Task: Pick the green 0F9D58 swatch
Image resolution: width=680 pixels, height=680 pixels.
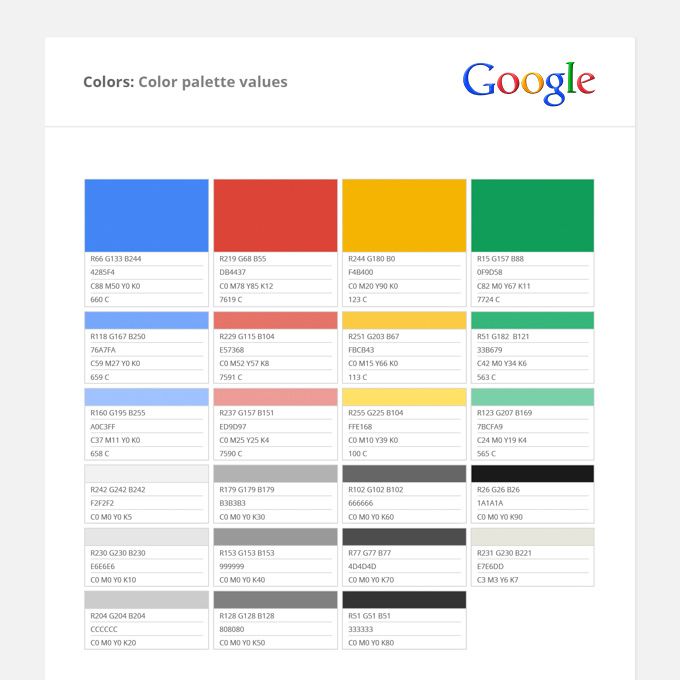Action: point(532,215)
